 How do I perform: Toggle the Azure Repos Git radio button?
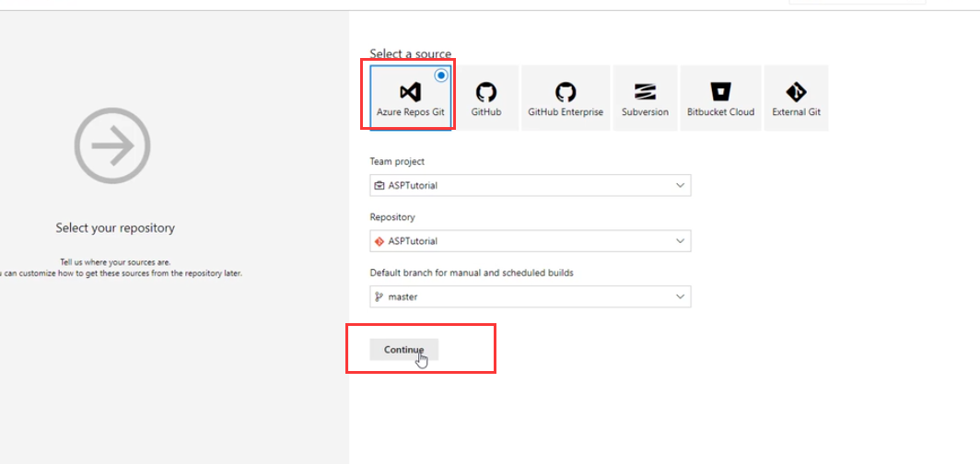click(441, 75)
